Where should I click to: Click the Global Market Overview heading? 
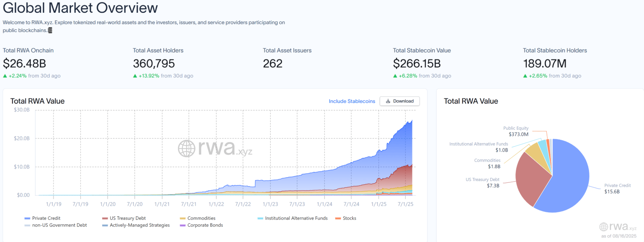tap(80, 8)
